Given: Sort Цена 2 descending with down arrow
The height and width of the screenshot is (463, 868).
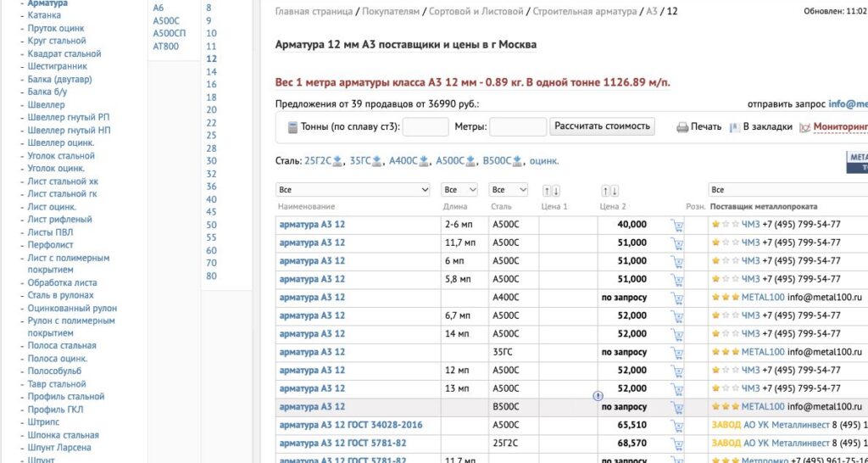Looking at the screenshot, I should 615,191.
